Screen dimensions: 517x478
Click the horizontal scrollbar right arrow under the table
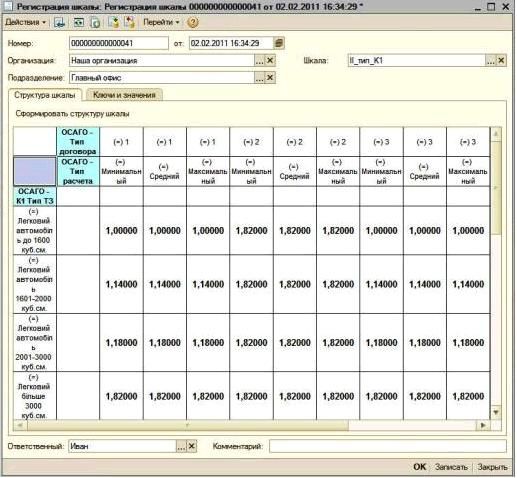click(x=483, y=425)
